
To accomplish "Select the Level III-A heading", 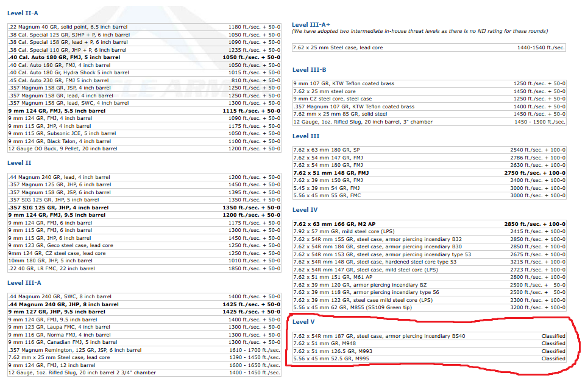I will pos(24,283).
